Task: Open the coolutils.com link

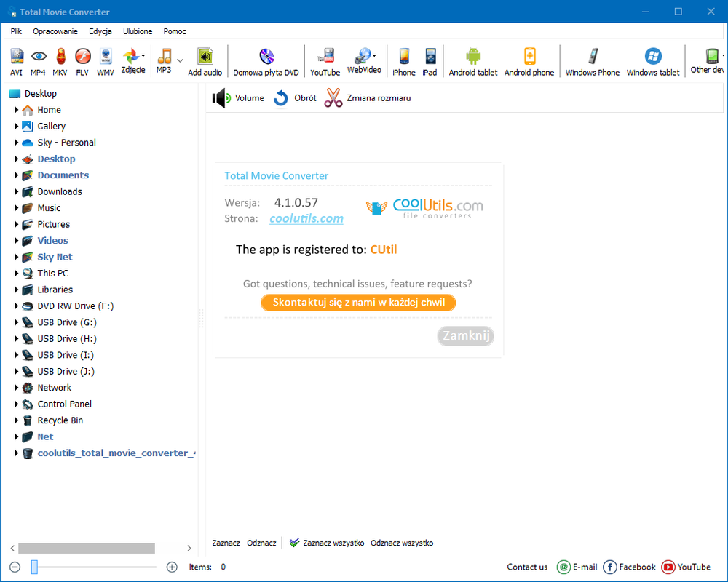Action: [306, 218]
